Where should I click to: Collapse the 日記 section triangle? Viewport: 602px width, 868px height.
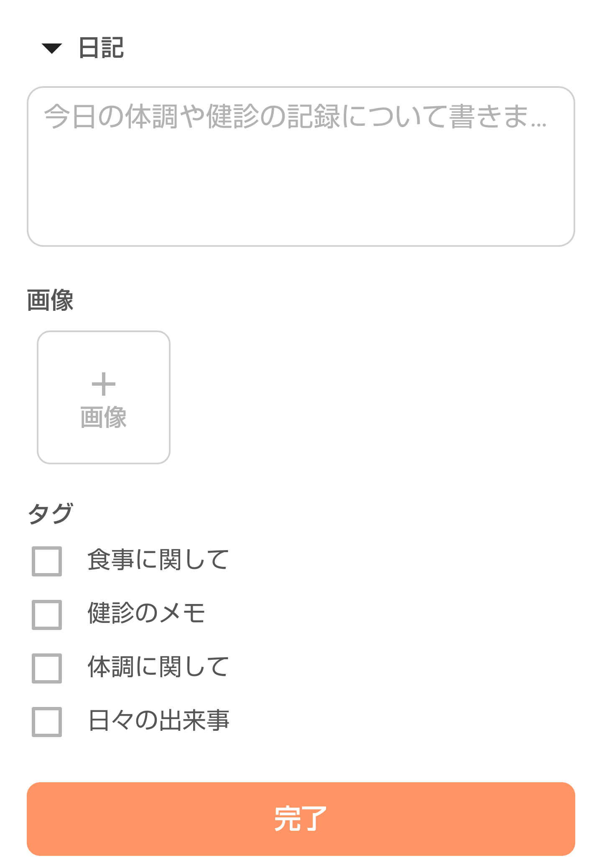[x=52, y=49]
